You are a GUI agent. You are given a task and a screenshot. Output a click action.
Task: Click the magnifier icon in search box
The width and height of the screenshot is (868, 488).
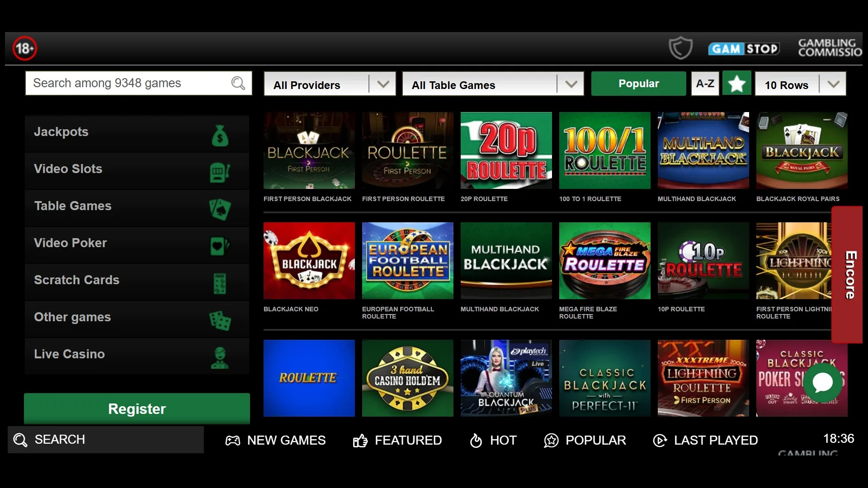[x=238, y=83]
